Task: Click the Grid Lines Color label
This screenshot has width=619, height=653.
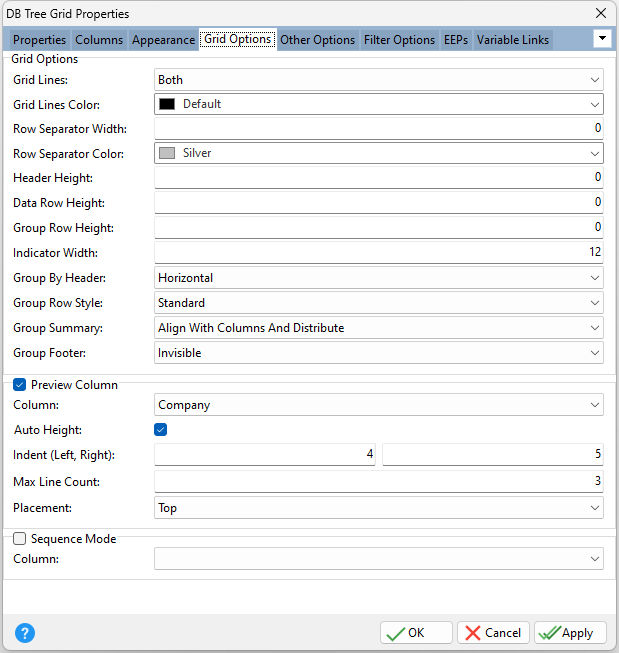Action: tap(56, 105)
